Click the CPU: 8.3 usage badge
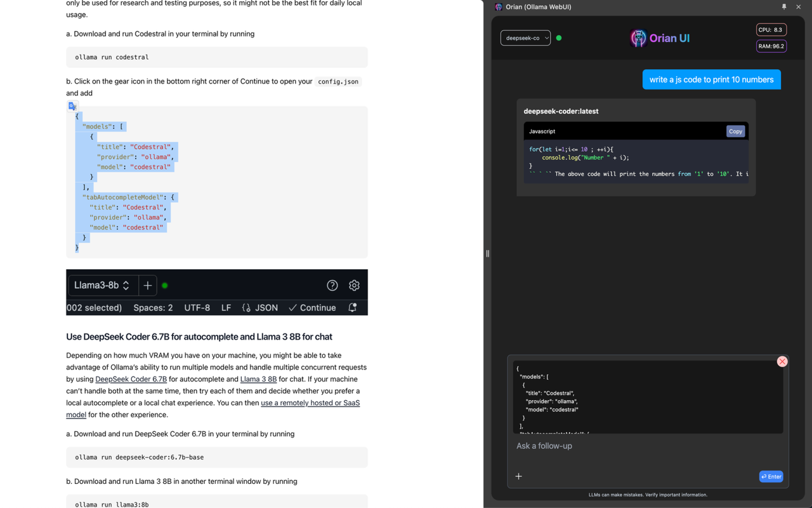Viewport: 812px width, 508px height. click(771, 30)
